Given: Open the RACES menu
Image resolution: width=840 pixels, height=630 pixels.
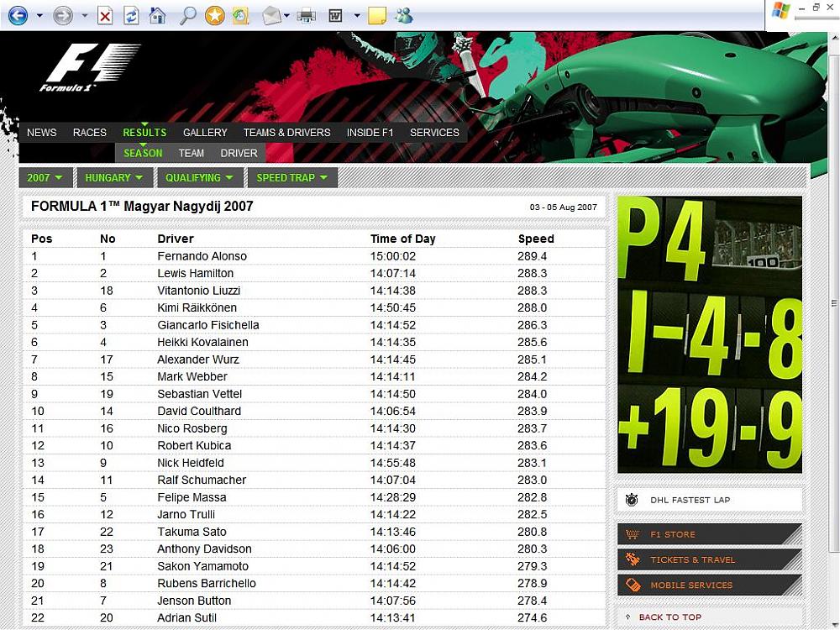Looking at the screenshot, I should coord(90,133).
